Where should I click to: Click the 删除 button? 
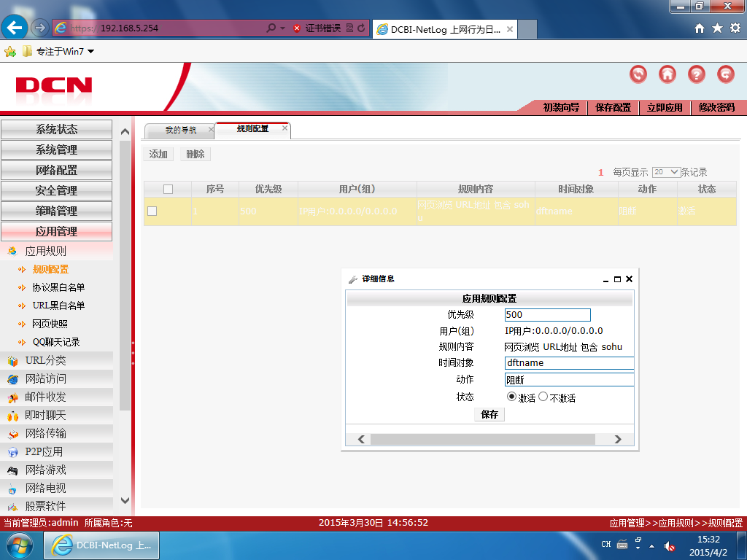pyautogui.click(x=196, y=155)
